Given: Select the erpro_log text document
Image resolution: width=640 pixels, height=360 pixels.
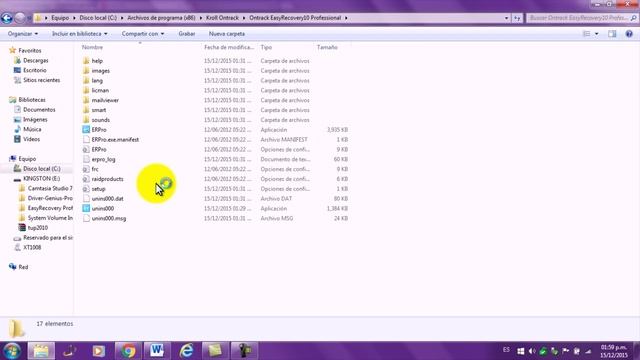Looking at the screenshot, I should tap(103, 159).
